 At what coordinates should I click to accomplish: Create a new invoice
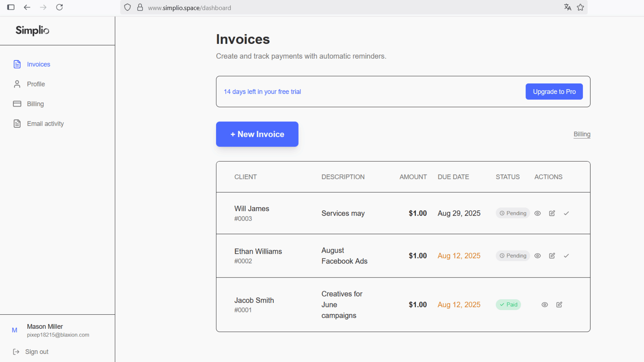click(x=257, y=134)
